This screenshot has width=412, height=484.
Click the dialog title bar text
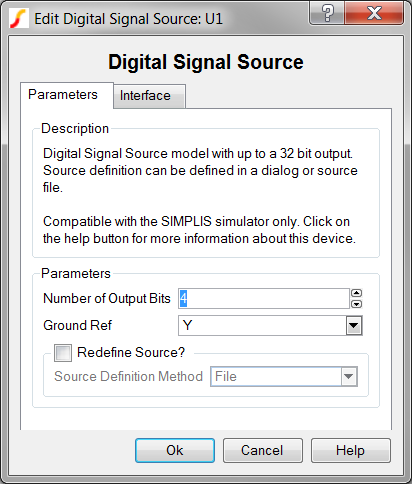pos(128,19)
